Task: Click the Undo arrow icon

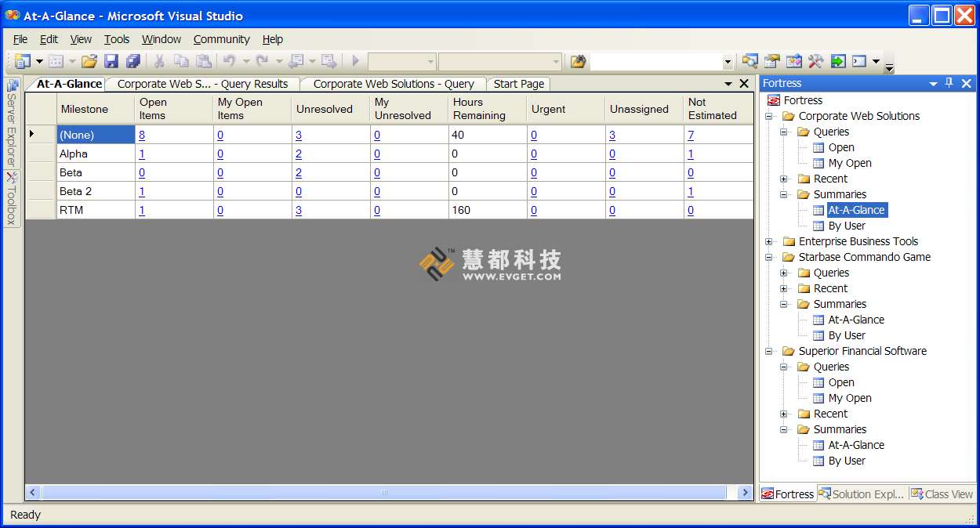Action: (x=229, y=61)
